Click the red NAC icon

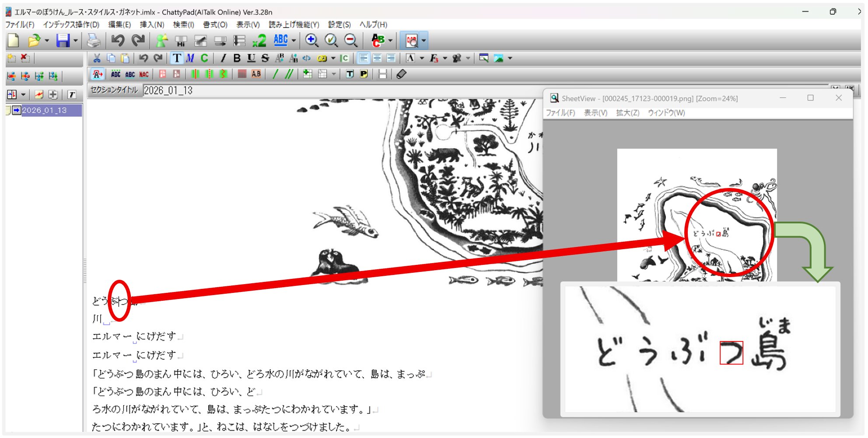coord(144,74)
